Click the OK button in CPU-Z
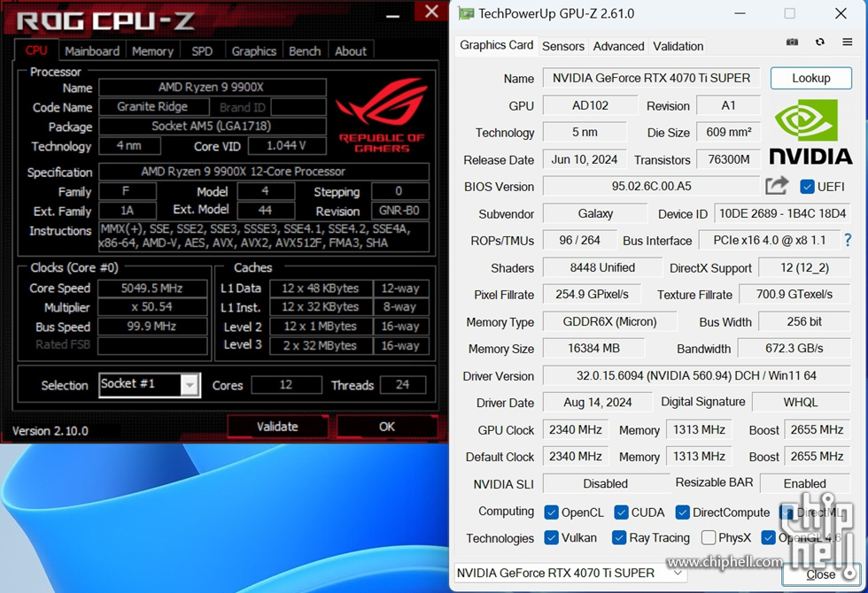The width and height of the screenshot is (868, 593). click(x=387, y=427)
